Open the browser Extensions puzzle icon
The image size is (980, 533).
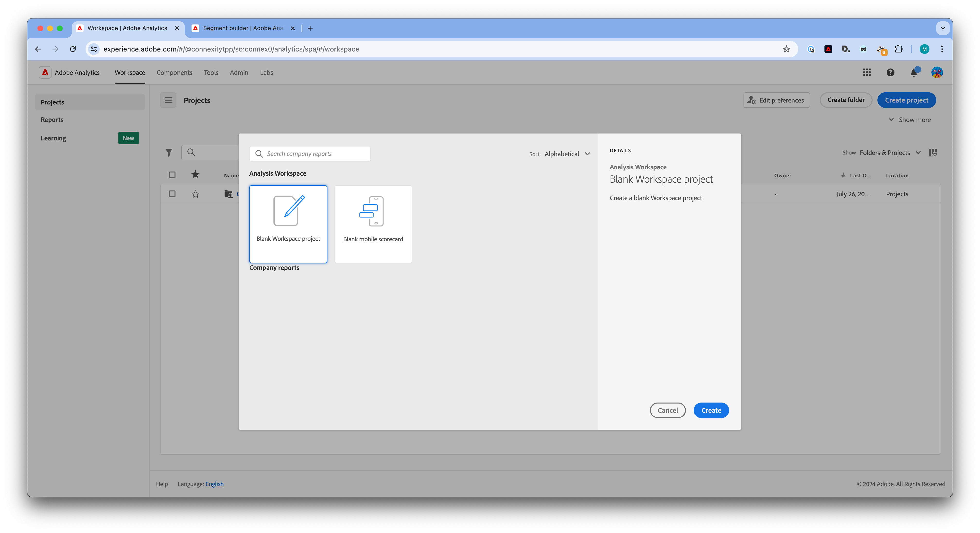(x=899, y=49)
